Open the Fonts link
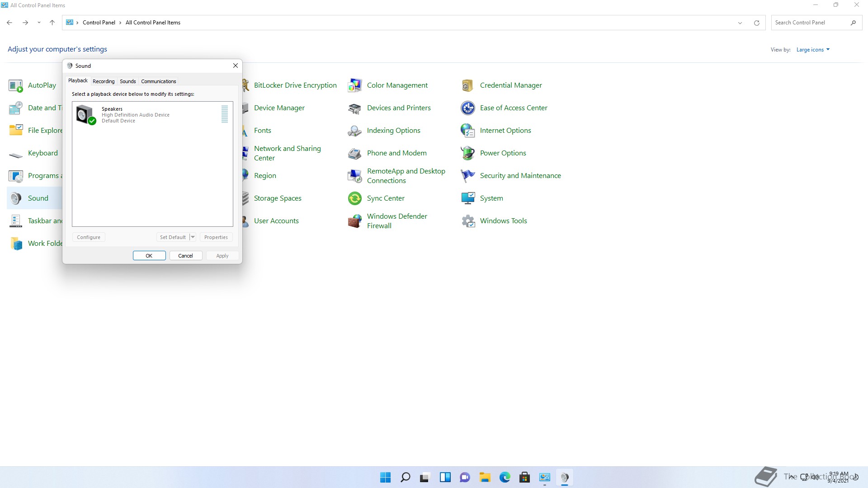Screen dimensions: 868x488 tap(263, 131)
